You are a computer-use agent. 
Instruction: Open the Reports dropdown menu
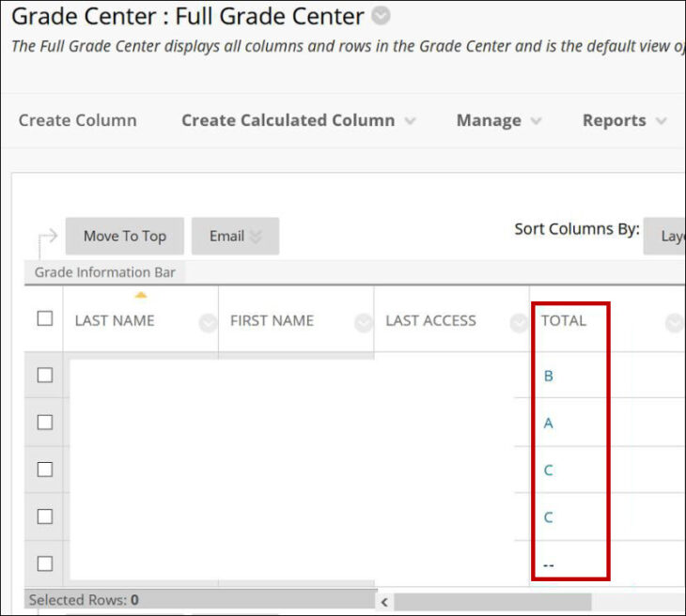coord(624,120)
